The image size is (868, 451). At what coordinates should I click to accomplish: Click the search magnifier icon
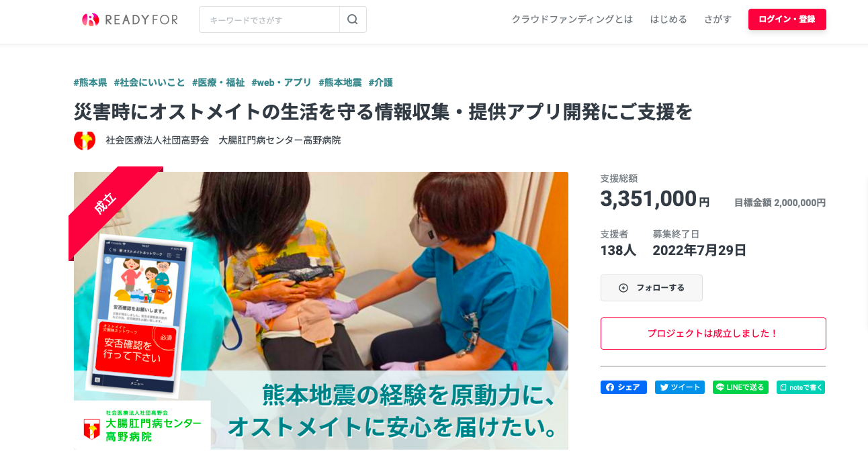tap(353, 19)
